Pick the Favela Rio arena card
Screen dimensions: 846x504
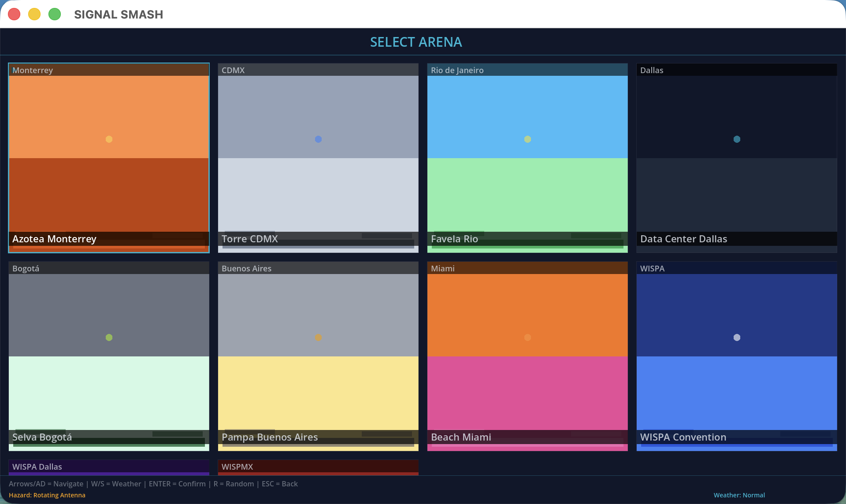click(527, 158)
